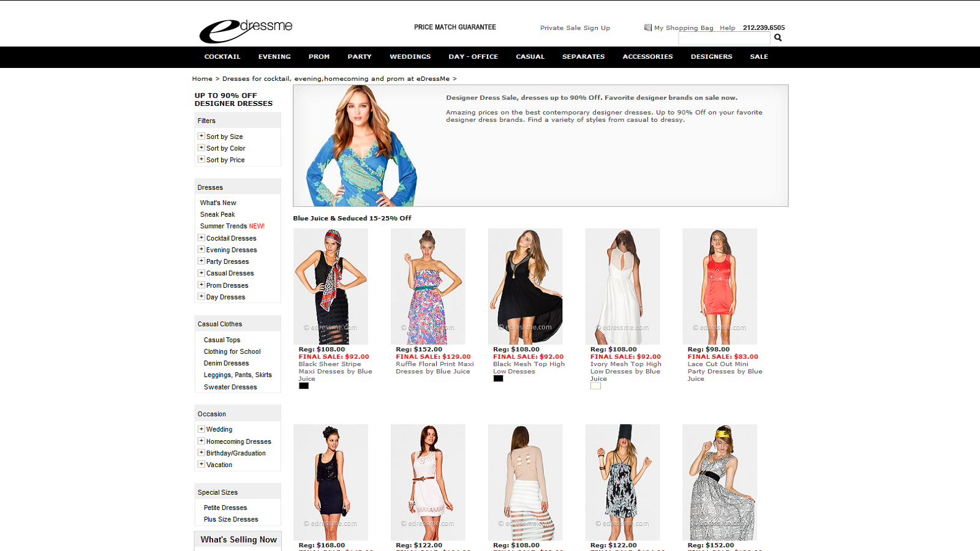Click PRICE MATCH GUARANTEE text
The height and width of the screenshot is (551, 980).
pos(455,28)
